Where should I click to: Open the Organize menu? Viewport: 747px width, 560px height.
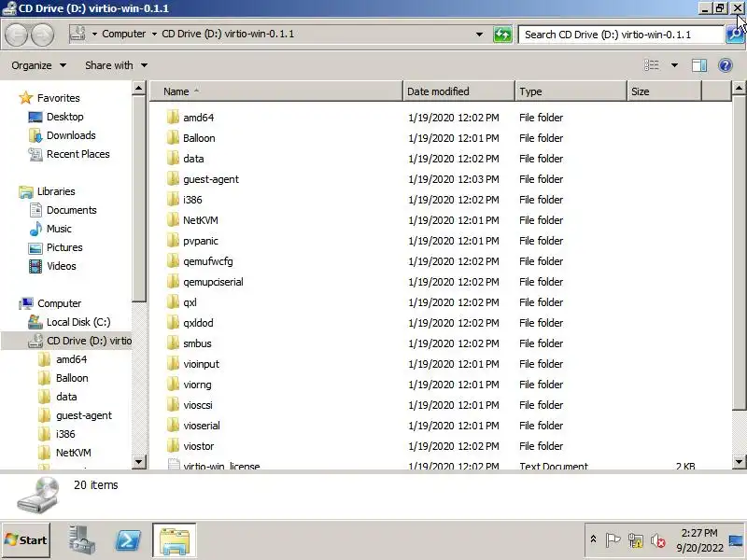point(38,65)
